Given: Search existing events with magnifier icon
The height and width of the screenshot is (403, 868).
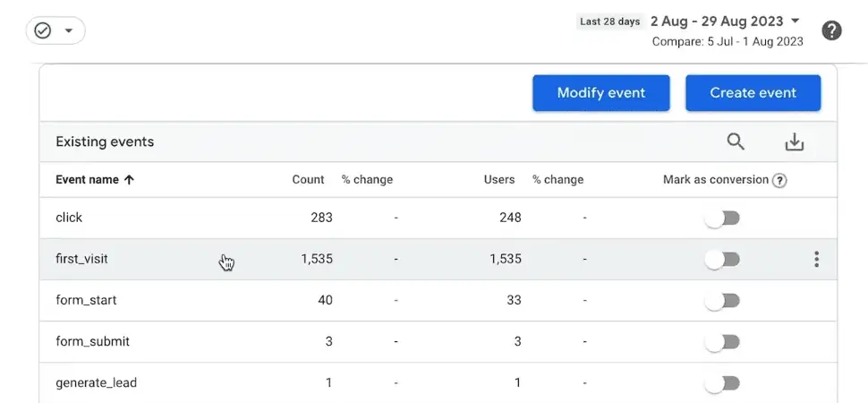Looking at the screenshot, I should pyautogui.click(x=736, y=141).
